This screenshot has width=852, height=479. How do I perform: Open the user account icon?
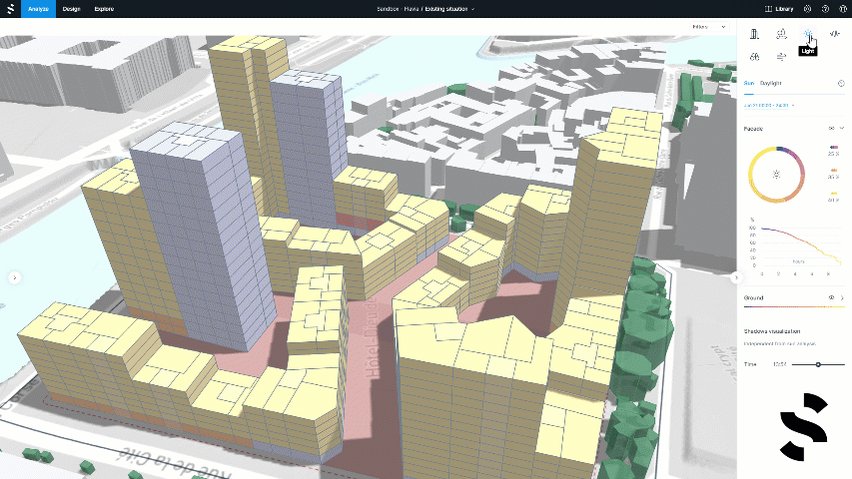pyautogui.click(x=843, y=9)
